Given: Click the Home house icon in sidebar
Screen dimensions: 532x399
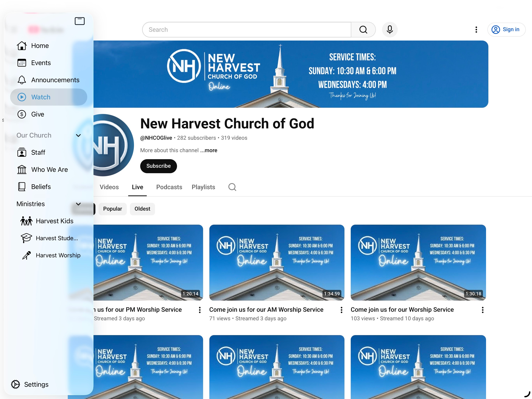Looking at the screenshot, I should pyautogui.click(x=22, y=46).
